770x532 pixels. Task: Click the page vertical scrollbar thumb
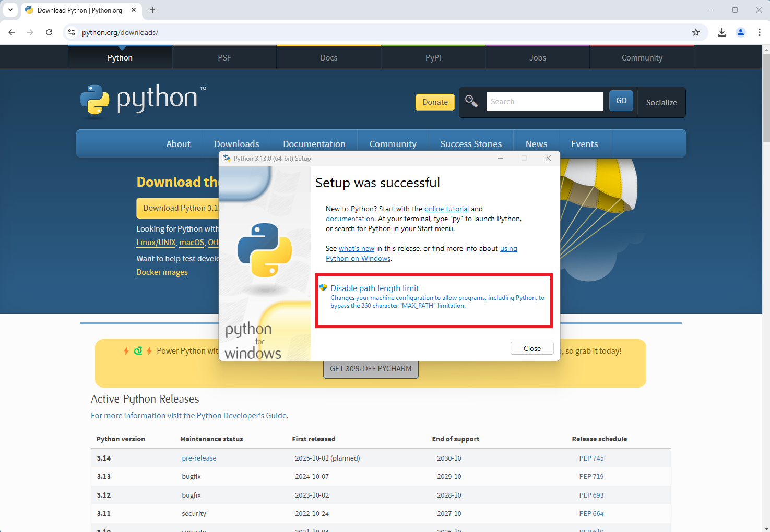[766, 97]
